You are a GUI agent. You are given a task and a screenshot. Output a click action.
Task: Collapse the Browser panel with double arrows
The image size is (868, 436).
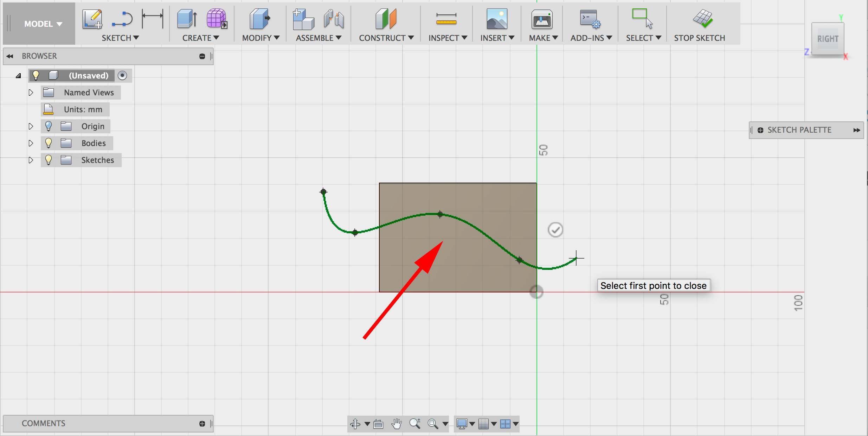pos(9,56)
